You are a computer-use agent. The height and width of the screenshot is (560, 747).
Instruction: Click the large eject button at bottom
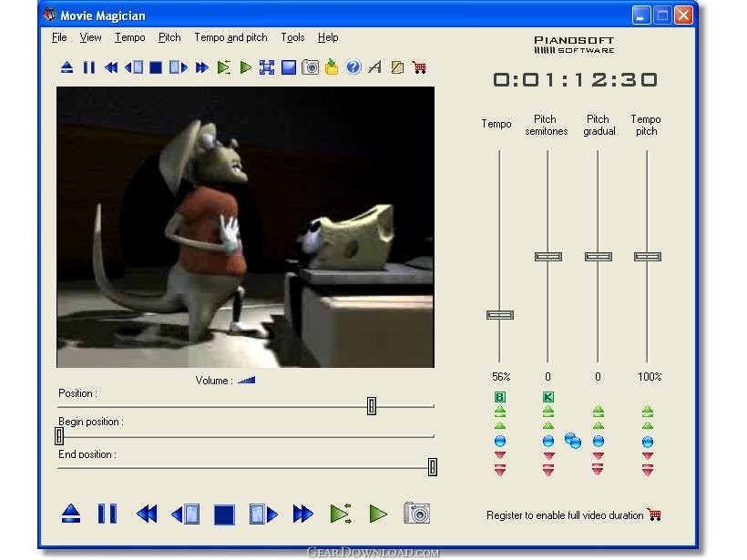[71, 514]
